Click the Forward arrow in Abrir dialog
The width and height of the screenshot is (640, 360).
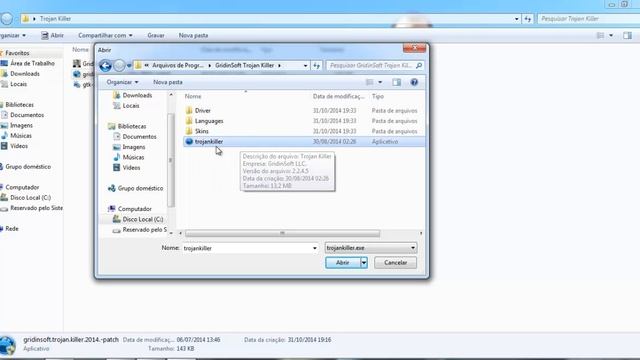pyautogui.click(x=119, y=65)
